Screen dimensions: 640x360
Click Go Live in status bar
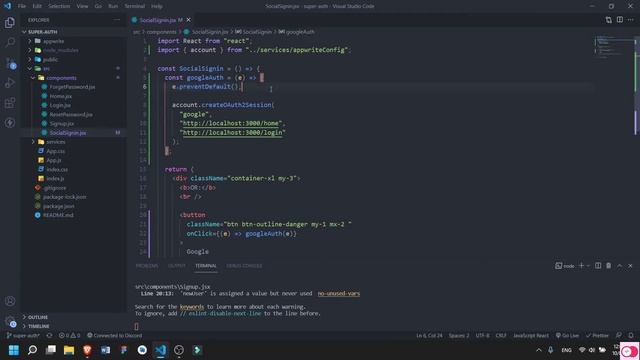(567, 336)
